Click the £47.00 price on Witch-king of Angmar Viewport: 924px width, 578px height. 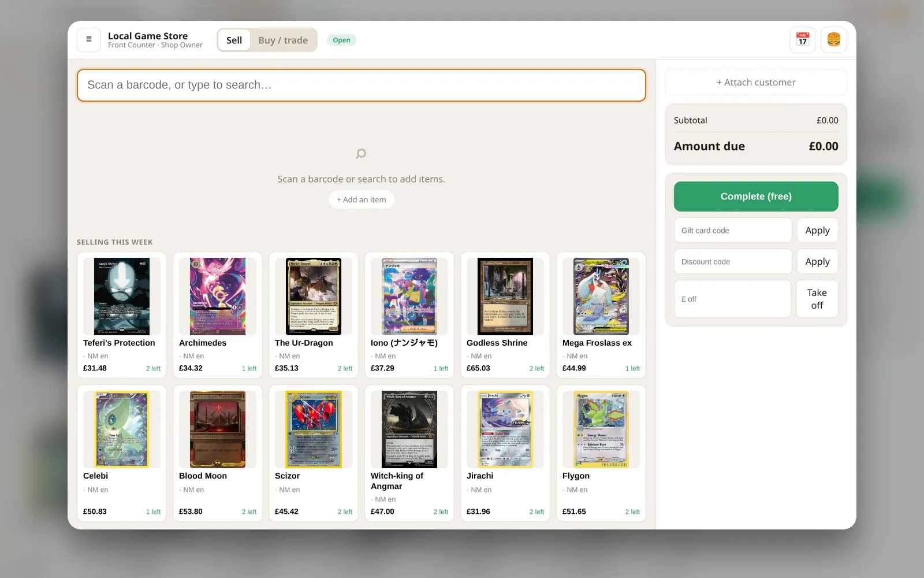coord(382,512)
